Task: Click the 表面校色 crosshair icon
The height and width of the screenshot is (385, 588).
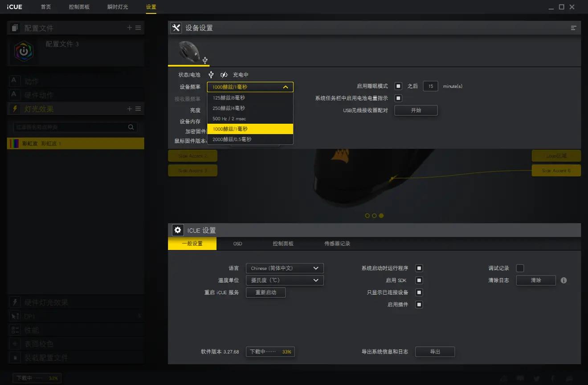Action: 15,344
